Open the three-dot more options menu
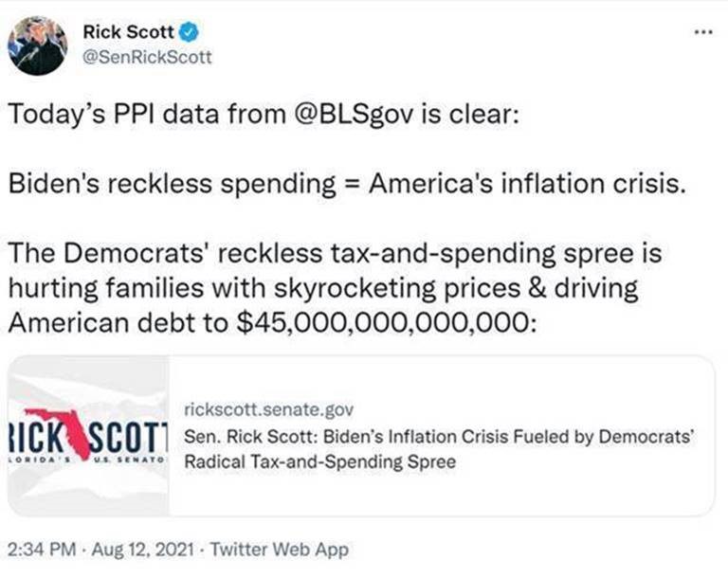728x578 pixels. [703, 32]
